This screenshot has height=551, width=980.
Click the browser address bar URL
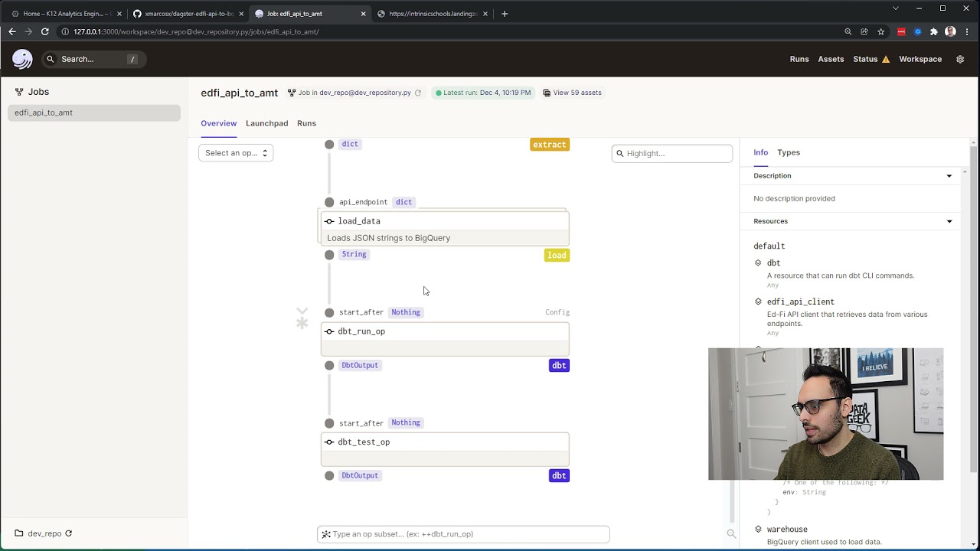pos(196,31)
